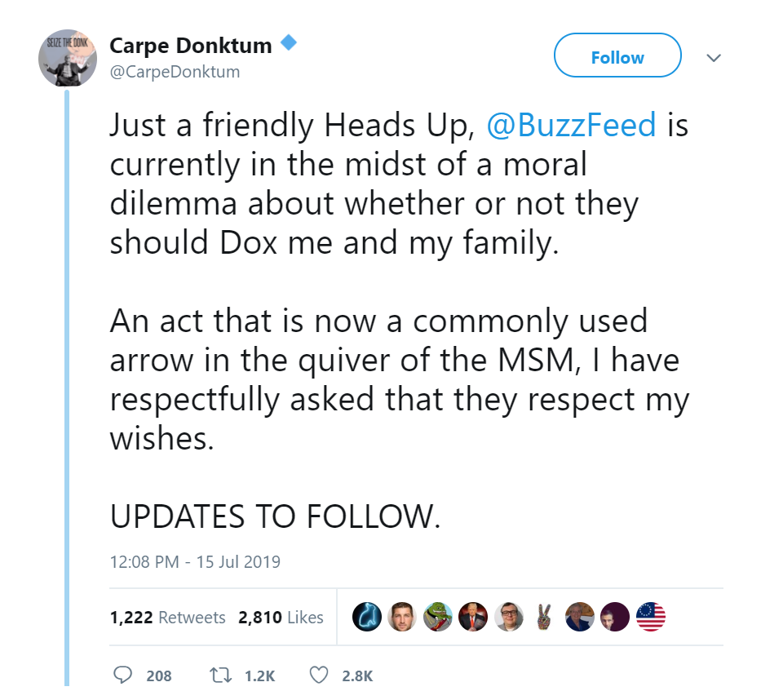This screenshot has width=761, height=700.
Task: Click the Betsy Ross flag liker avatar
Action: [x=650, y=618]
